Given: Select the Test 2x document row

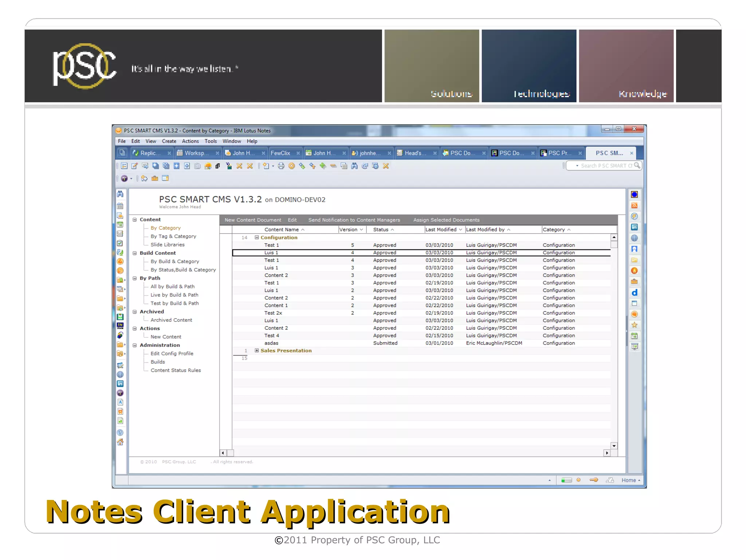Looking at the screenshot, I should click(421, 313).
